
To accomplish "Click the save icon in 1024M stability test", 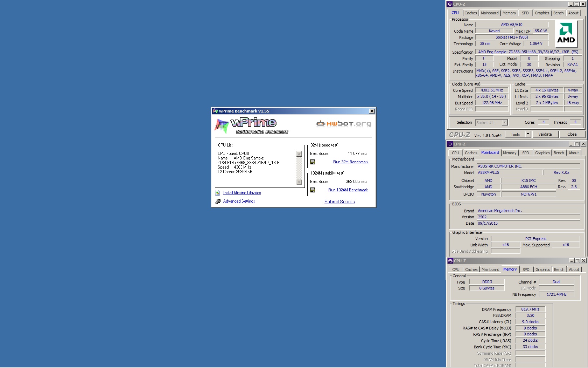I will 313,190.
